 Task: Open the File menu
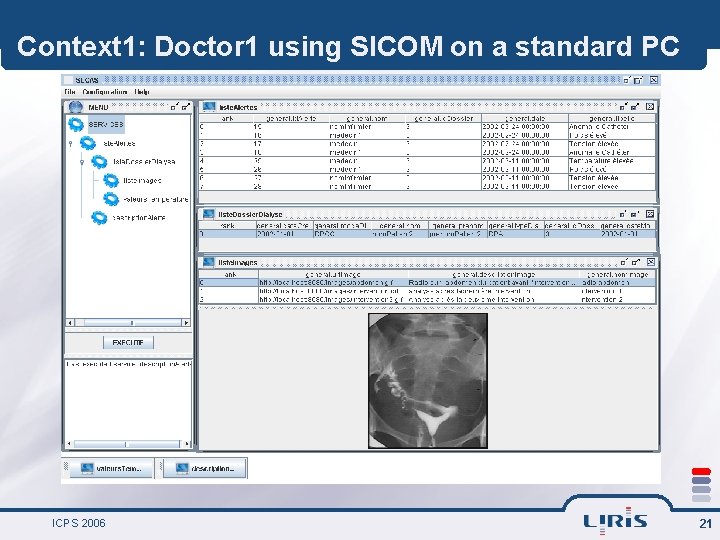(x=69, y=92)
